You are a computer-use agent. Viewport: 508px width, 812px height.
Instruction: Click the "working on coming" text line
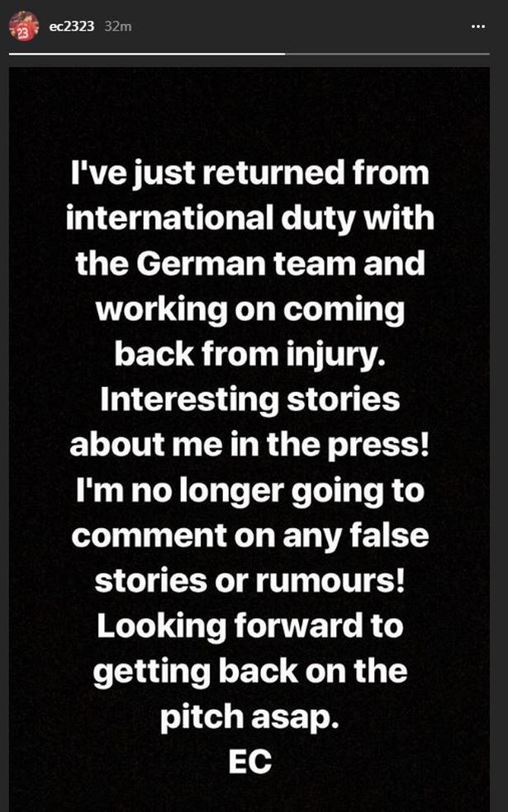point(249,310)
